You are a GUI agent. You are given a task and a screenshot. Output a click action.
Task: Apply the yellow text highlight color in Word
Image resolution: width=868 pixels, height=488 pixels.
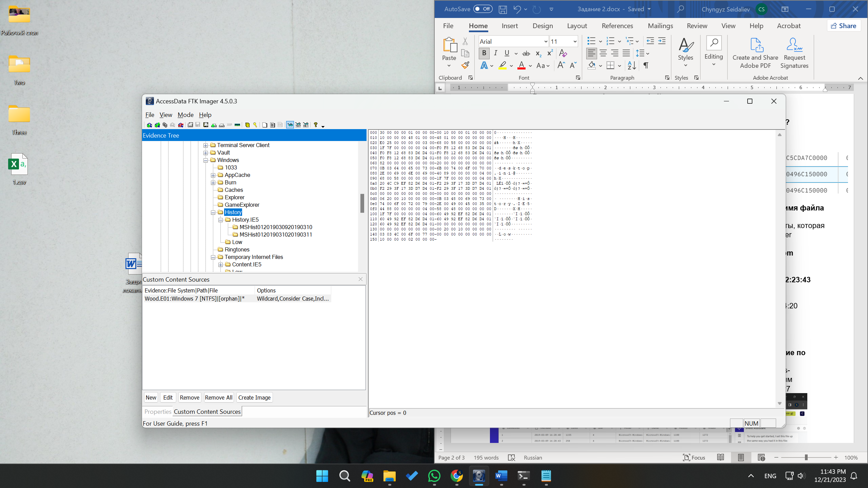tap(502, 65)
